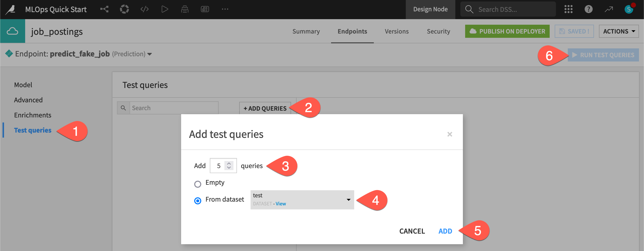Image resolution: width=644 pixels, height=251 pixels.
Task: Select the From dataset radio option
Action: (x=198, y=201)
